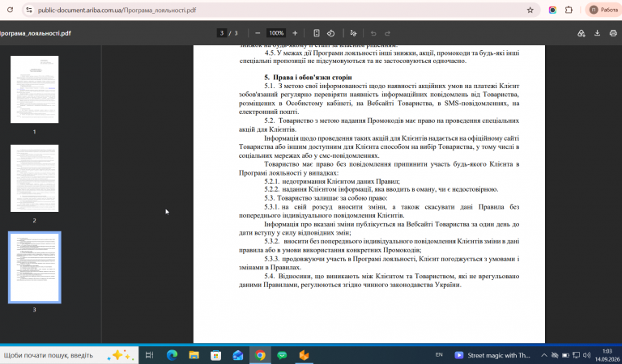This screenshot has width=622, height=364.
Task: Reload the page with the refresh icon
Action: click(10, 10)
